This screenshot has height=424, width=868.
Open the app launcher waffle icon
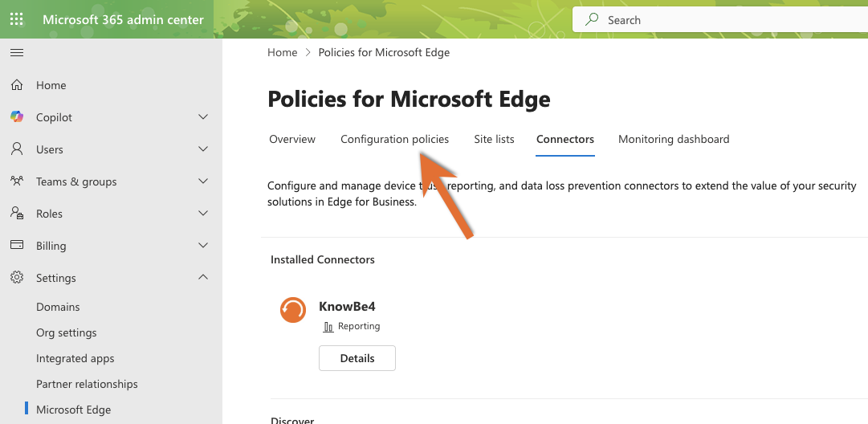click(16, 19)
